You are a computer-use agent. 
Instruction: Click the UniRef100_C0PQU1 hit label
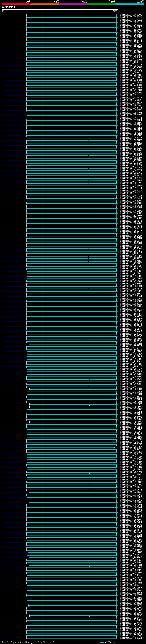pyautogui.click(x=131, y=93)
